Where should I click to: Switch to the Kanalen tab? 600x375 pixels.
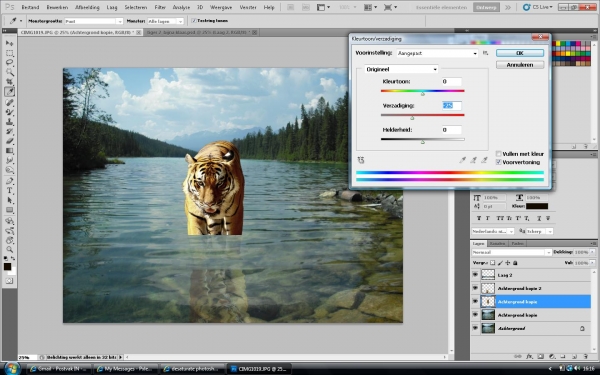click(497, 243)
